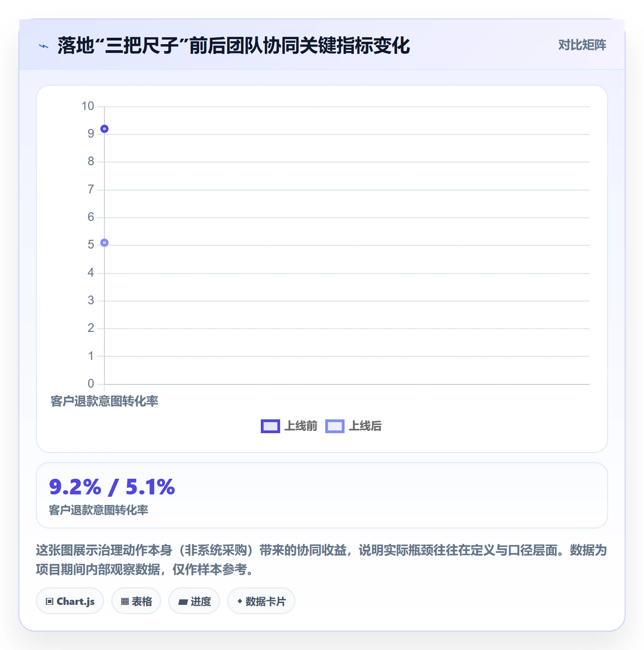
Task: Click the 上线前 legend color box
Action: coord(270,426)
